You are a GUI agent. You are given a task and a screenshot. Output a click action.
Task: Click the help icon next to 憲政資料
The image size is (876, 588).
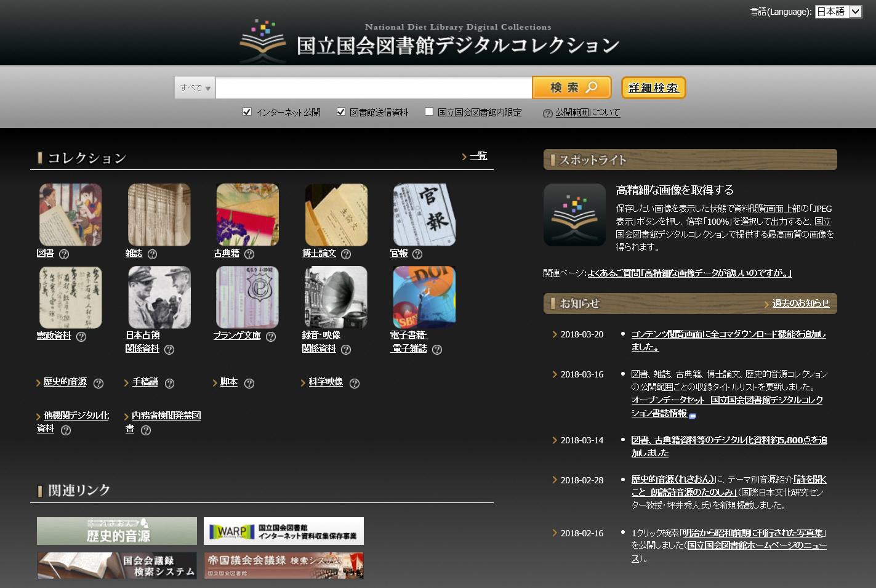(81, 336)
